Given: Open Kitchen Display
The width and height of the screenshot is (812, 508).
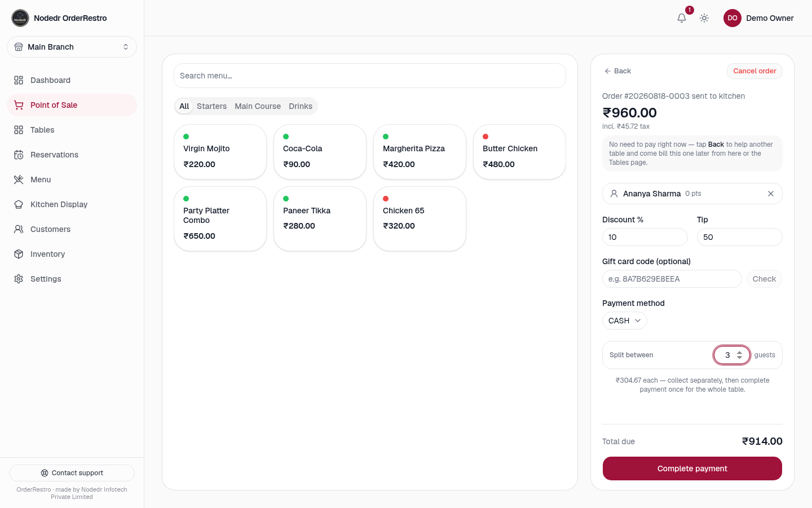Looking at the screenshot, I should pos(72,204).
